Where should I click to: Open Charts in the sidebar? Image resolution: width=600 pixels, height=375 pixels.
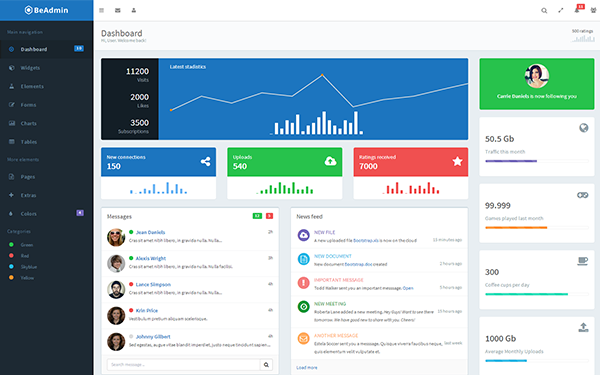coord(46,123)
